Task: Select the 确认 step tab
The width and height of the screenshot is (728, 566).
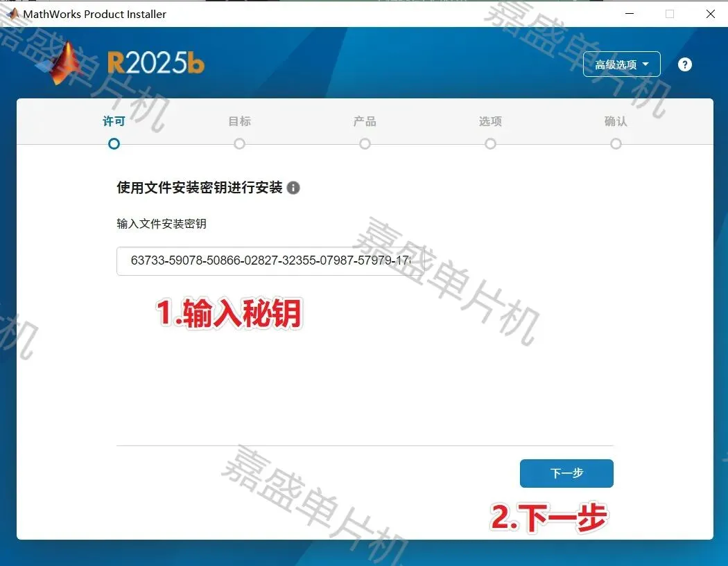Action: (616, 121)
